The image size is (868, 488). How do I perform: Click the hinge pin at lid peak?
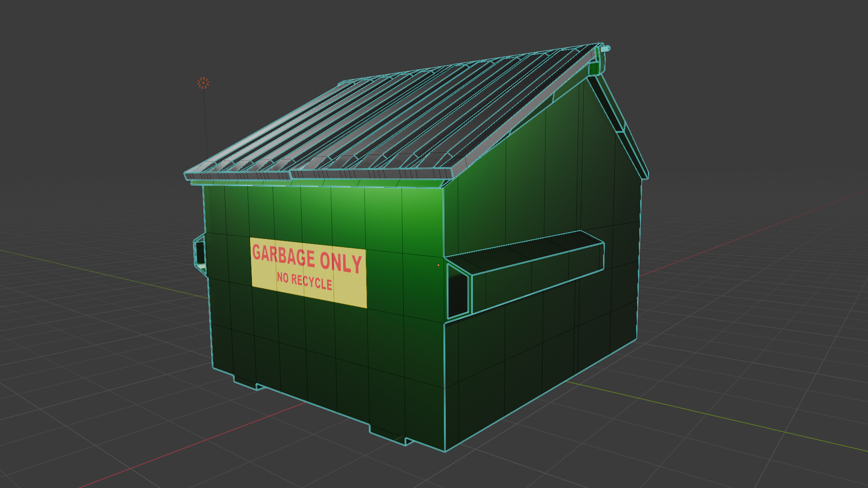pos(606,48)
